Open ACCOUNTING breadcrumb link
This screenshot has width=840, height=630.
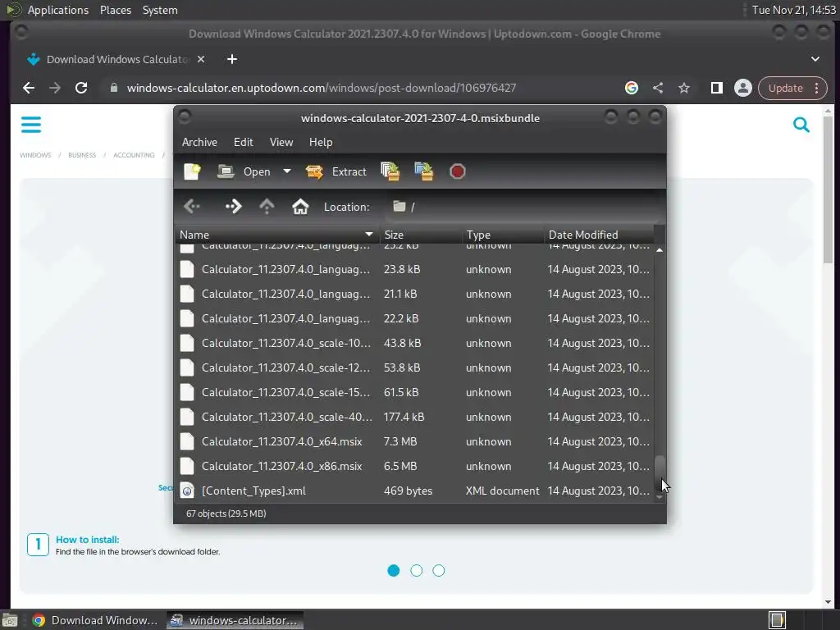[x=134, y=155]
